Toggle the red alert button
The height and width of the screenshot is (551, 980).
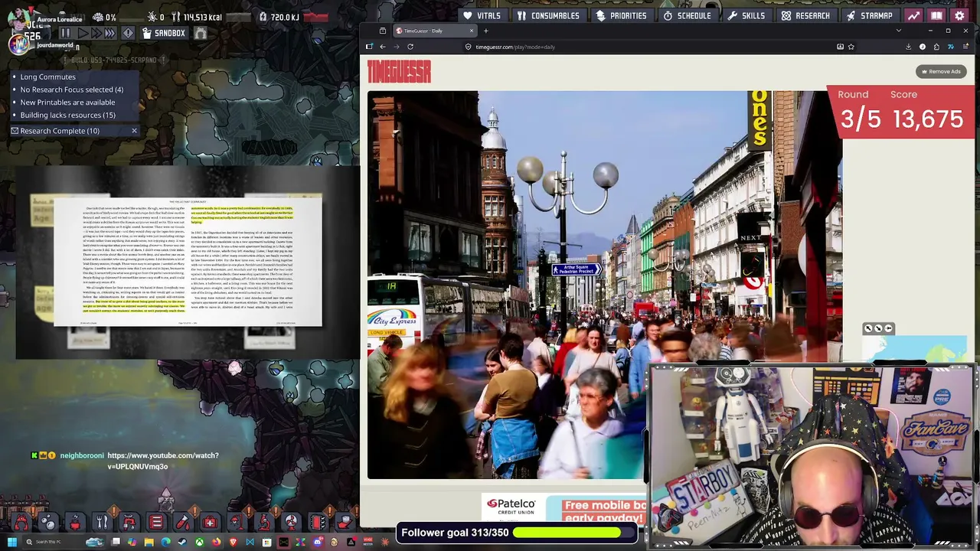[128, 33]
